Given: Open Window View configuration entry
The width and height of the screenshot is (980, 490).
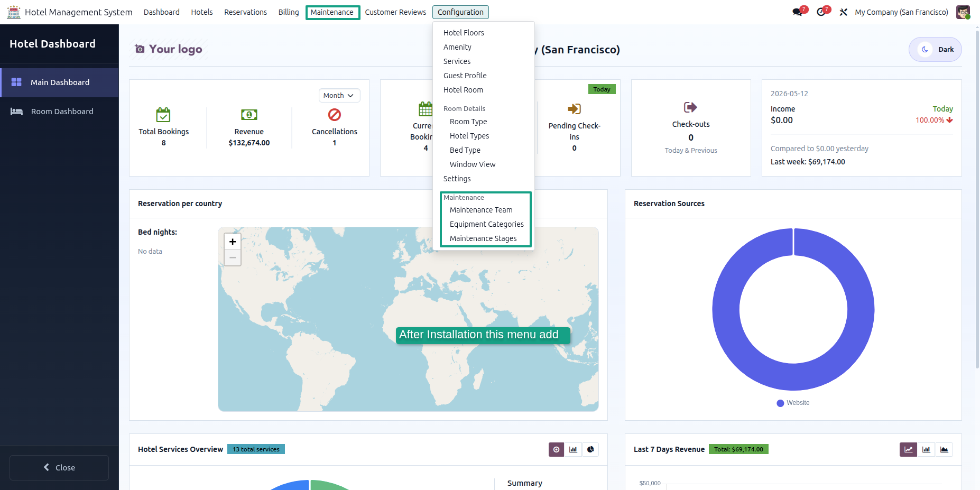Looking at the screenshot, I should click(473, 164).
